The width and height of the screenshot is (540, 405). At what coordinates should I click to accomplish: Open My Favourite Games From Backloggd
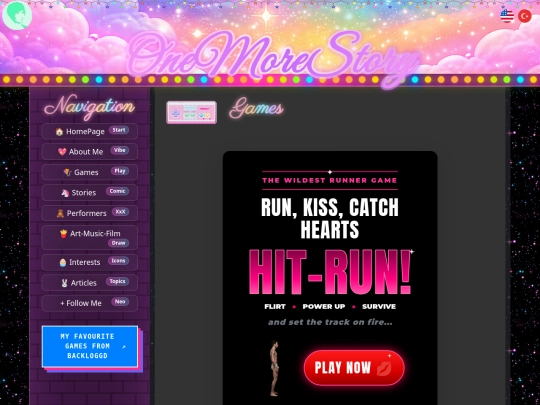pos(90,346)
